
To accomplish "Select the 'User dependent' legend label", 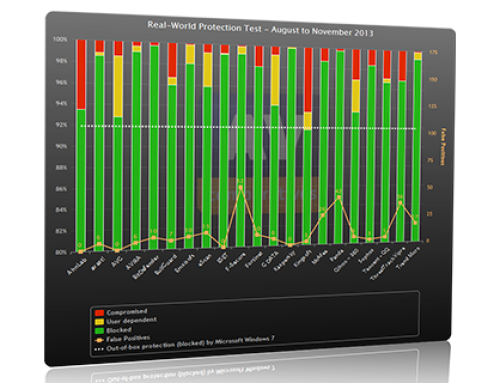I will (x=131, y=321).
